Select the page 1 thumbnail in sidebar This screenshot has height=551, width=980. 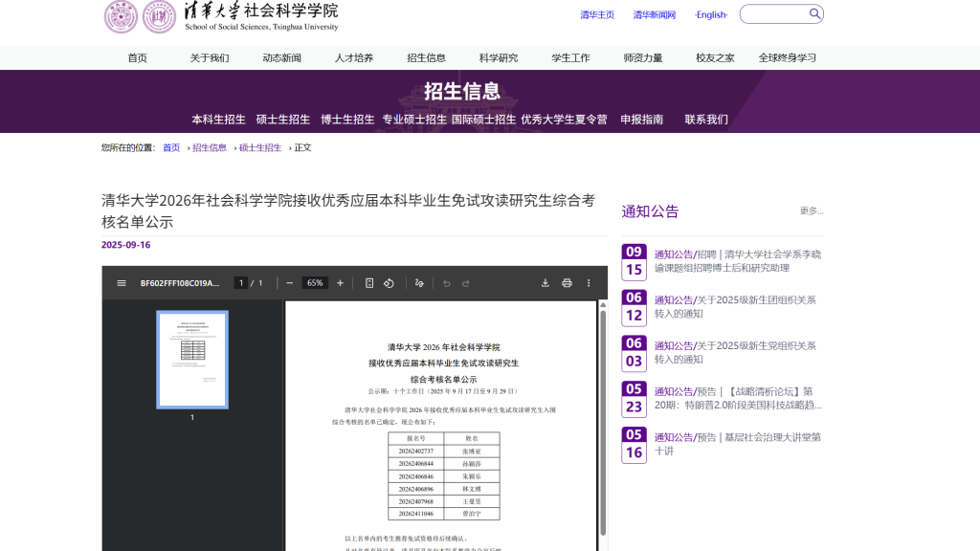point(191,360)
